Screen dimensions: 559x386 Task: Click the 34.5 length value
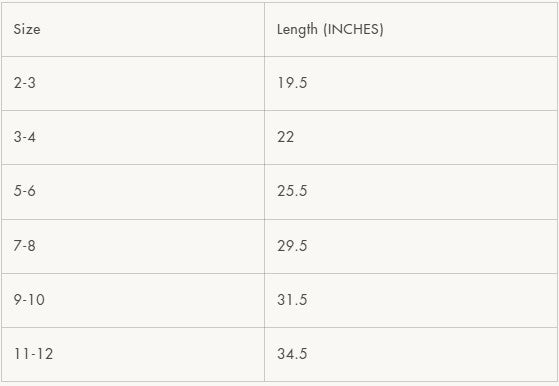pos(292,354)
